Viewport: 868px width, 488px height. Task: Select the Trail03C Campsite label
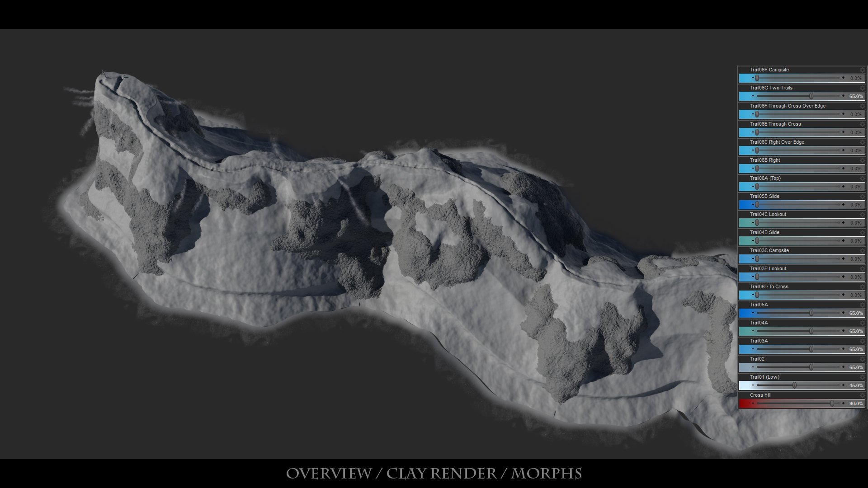tap(769, 250)
